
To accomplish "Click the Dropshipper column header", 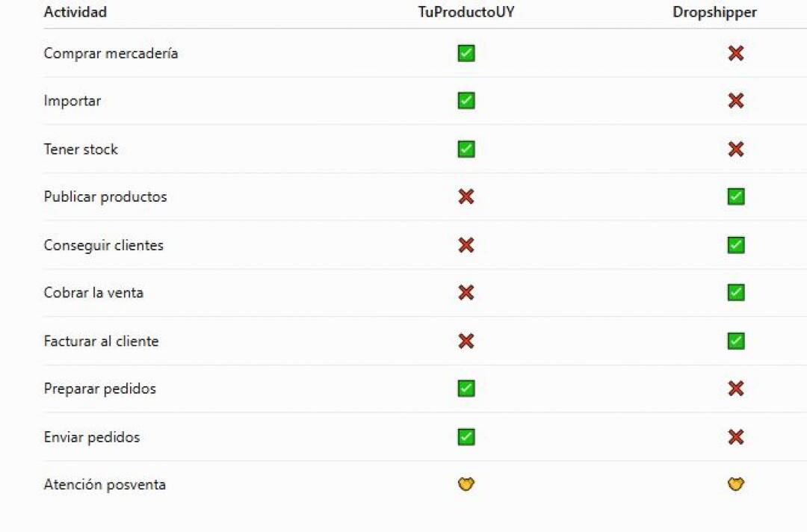I will pos(715,13).
